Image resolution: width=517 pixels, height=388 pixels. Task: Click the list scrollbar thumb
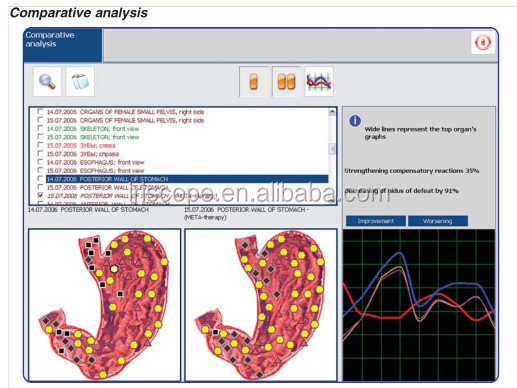point(332,148)
